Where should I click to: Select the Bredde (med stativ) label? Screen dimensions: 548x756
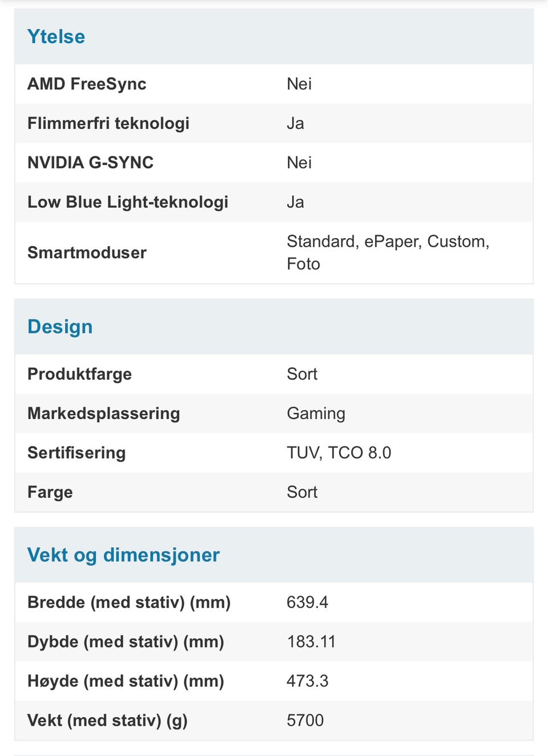point(128,602)
